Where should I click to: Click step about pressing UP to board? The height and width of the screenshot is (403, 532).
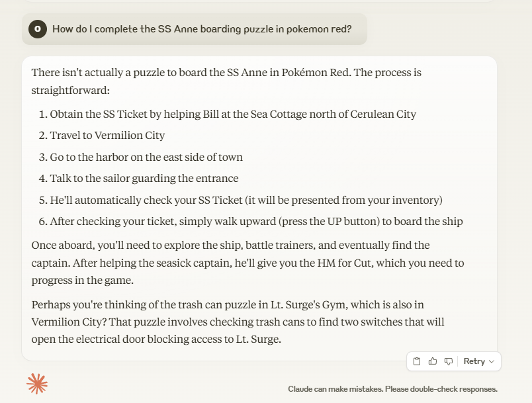coord(251,222)
